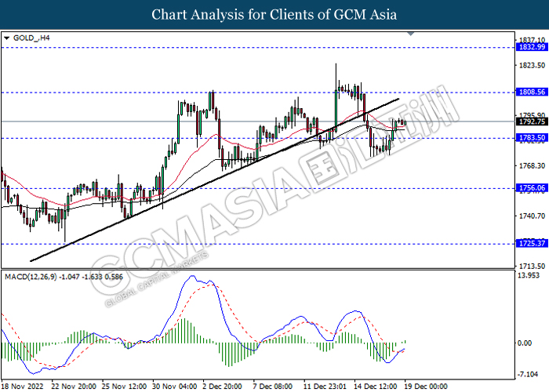Click the 7 Dec 08:00 time label
The height and width of the screenshot is (392, 549).
273,387
